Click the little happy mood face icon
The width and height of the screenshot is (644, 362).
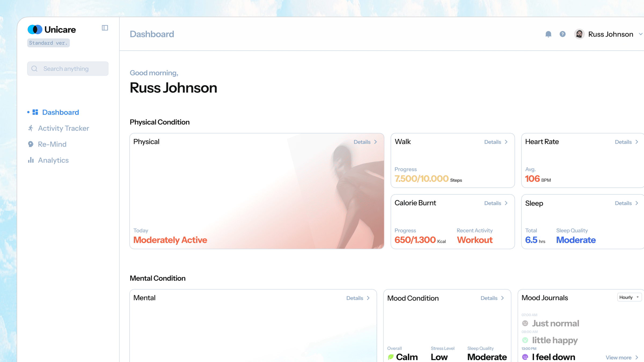525,340
